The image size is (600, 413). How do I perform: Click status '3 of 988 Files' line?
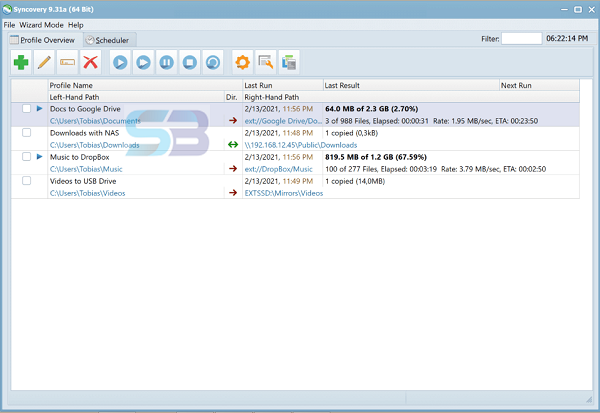click(x=432, y=121)
